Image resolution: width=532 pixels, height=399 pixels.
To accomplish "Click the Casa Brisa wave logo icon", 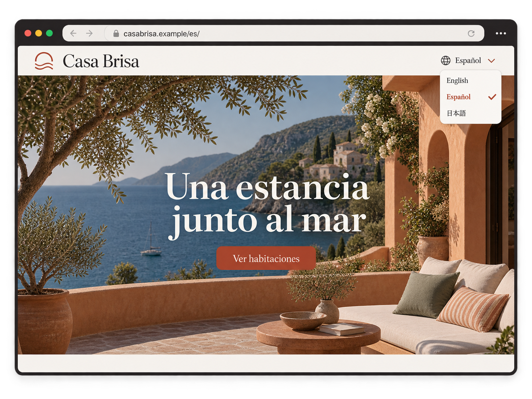I will pyautogui.click(x=44, y=61).
